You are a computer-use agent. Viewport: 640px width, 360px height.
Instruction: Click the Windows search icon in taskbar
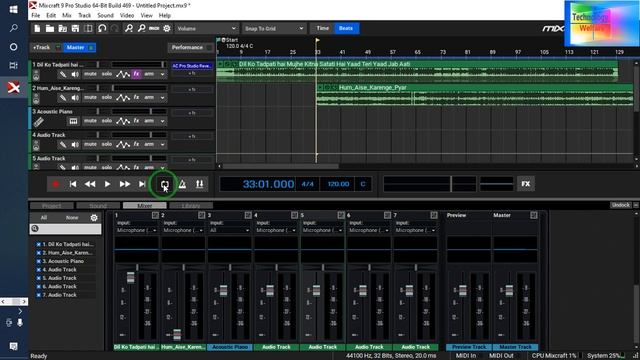(x=13, y=28)
